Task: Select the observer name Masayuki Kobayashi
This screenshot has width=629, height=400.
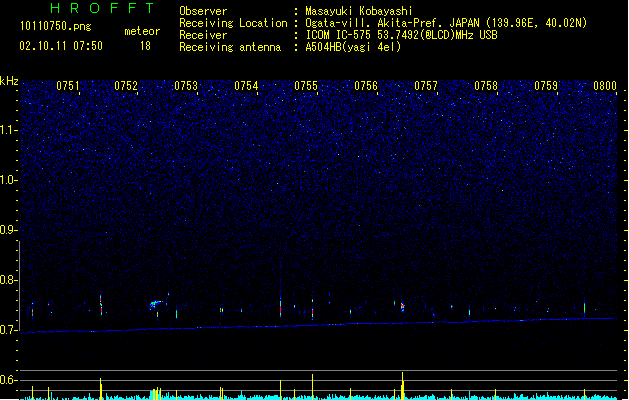Action: pyautogui.click(x=359, y=11)
